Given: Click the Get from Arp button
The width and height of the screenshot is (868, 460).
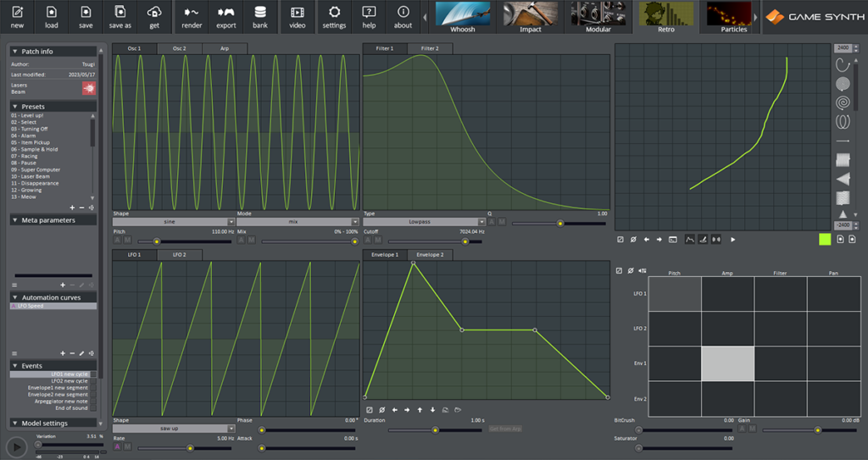Looking at the screenshot, I should (505, 429).
